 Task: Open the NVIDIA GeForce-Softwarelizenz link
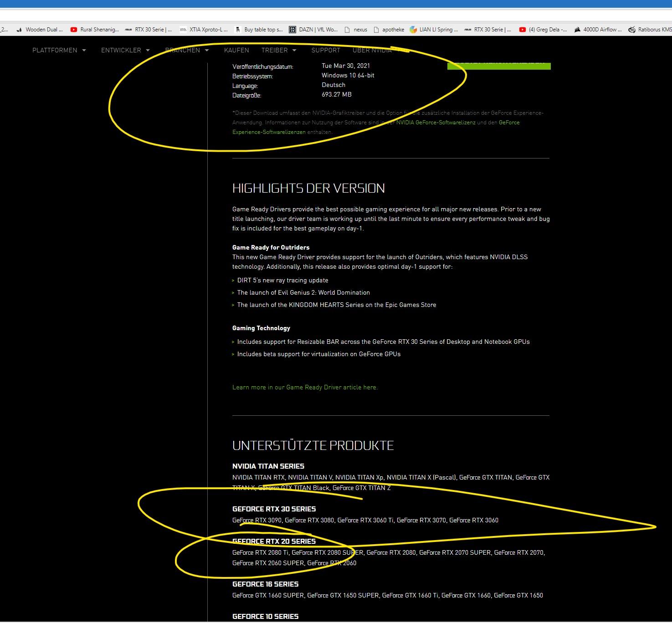(436, 123)
